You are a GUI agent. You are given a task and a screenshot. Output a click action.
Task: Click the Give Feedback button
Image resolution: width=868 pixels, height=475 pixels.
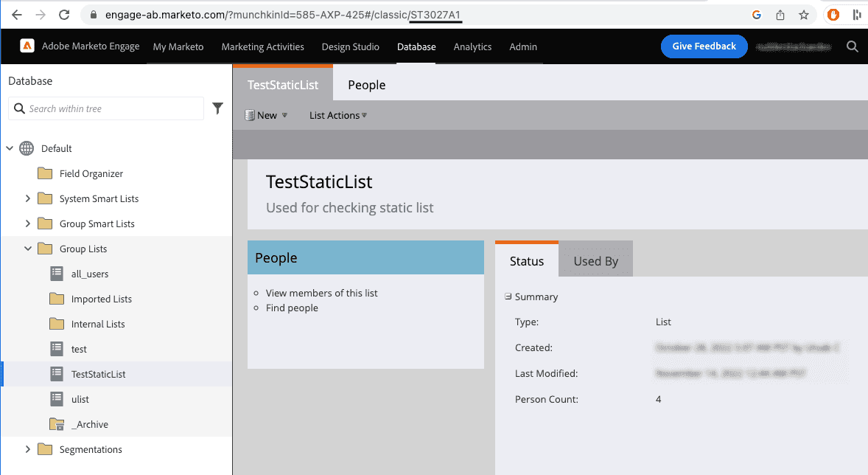click(x=704, y=46)
